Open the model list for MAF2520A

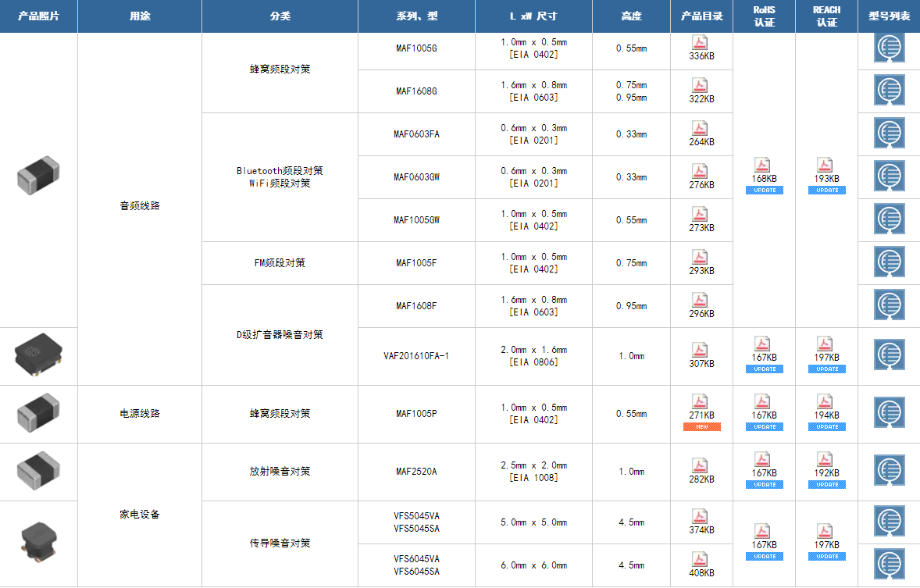tap(889, 472)
